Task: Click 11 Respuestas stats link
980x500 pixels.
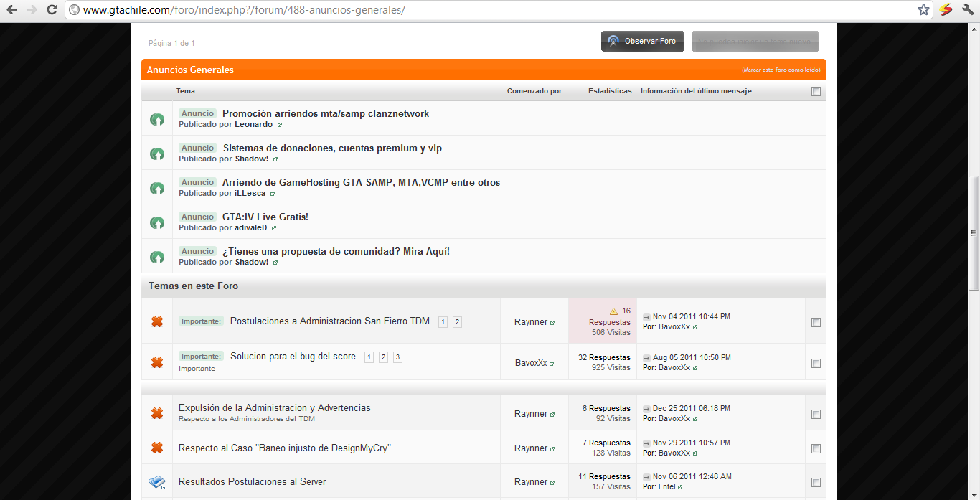Action: point(604,476)
